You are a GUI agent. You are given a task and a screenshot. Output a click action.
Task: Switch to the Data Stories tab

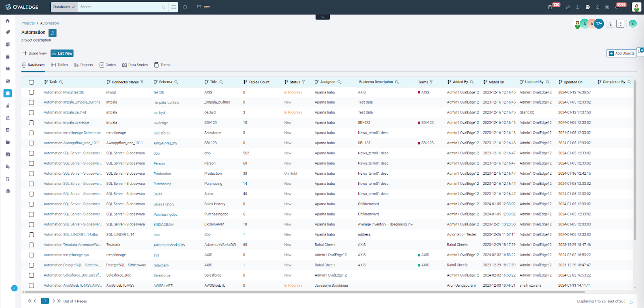click(135, 65)
